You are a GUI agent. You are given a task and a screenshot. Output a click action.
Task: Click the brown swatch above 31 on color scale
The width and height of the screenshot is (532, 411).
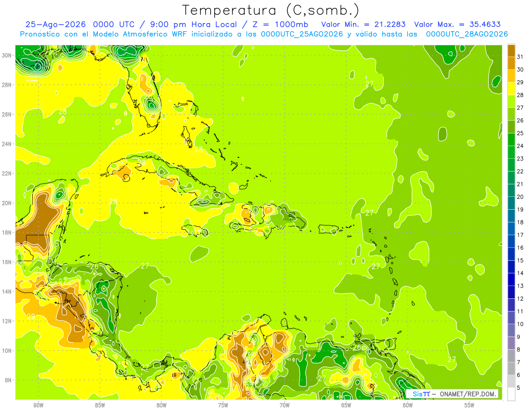pyautogui.click(x=511, y=51)
